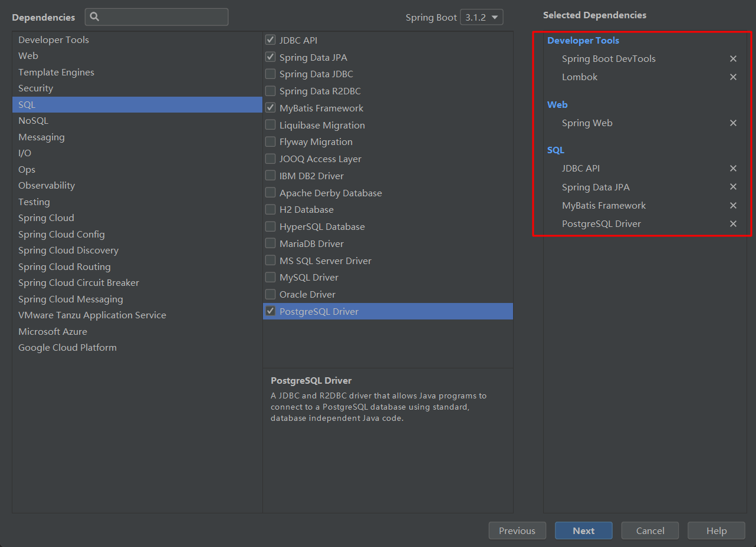The height and width of the screenshot is (547, 756).
Task: Select the Spring Cloud Routing category
Action: [x=137, y=267]
